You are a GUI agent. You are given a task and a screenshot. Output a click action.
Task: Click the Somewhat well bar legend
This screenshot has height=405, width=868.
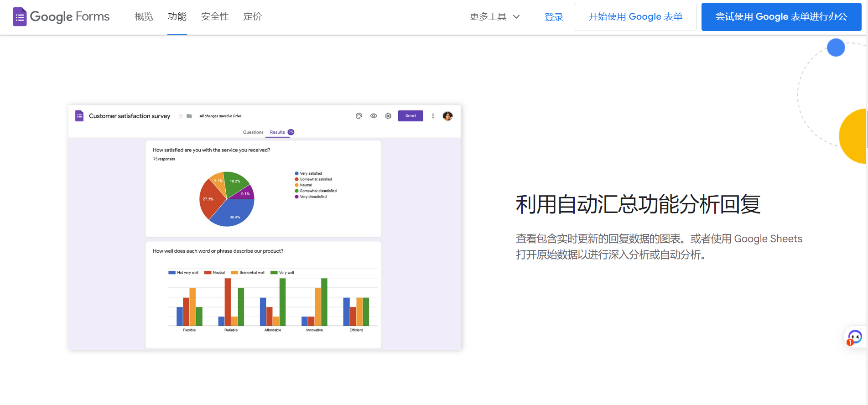coord(248,273)
